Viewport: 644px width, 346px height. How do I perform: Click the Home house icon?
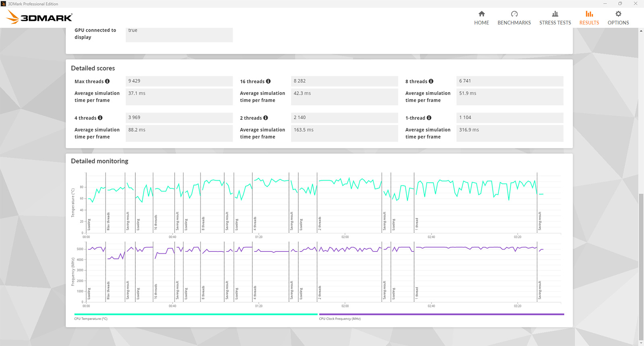click(481, 14)
